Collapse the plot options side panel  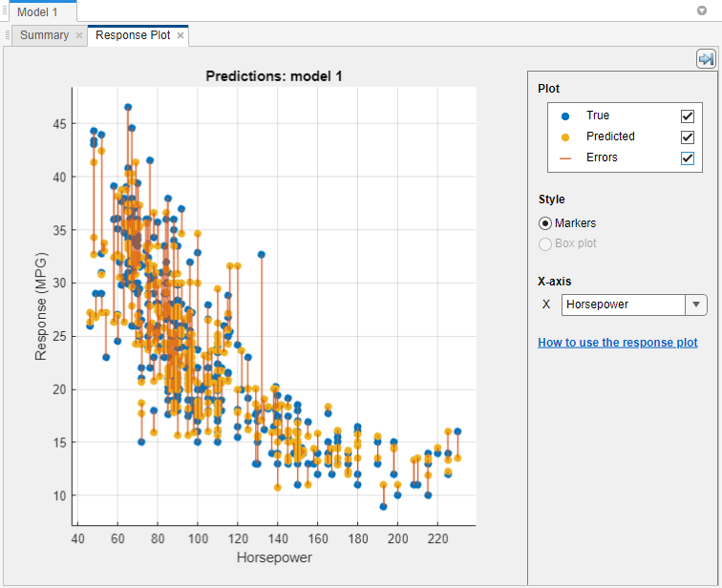click(x=706, y=59)
